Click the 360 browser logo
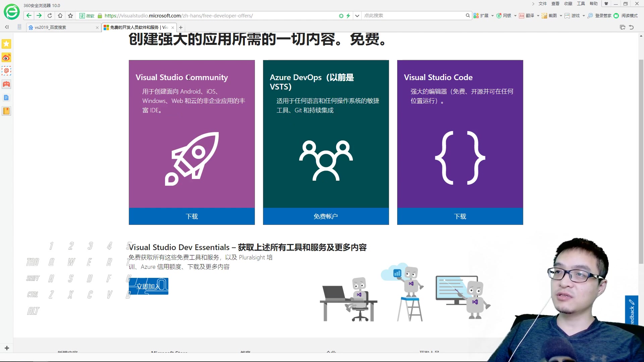644x362 pixels. 12,12
